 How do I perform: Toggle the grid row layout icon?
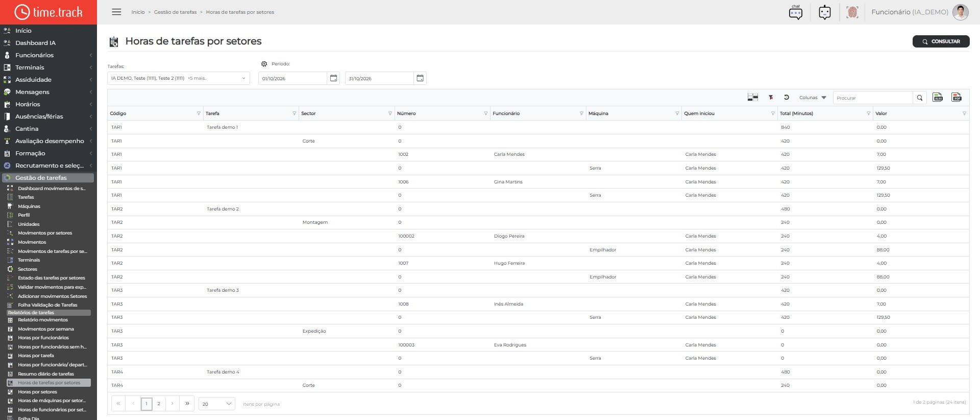pos(753,98)
